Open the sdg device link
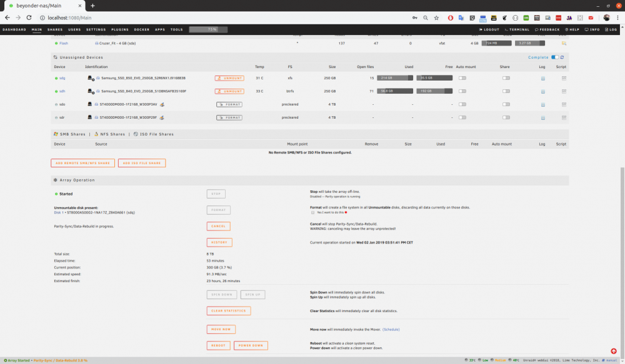This screenshot has width=625, height=364. coord(62,78)
